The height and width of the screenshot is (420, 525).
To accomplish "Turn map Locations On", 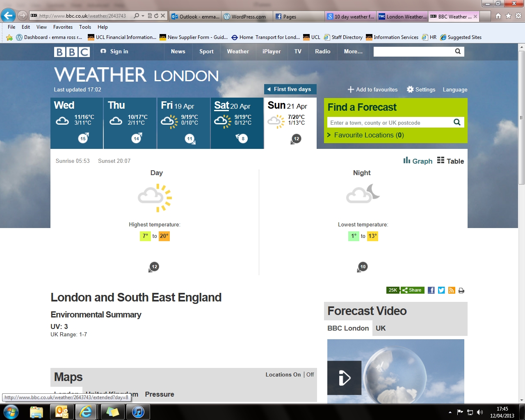I will tap(283, 375).
